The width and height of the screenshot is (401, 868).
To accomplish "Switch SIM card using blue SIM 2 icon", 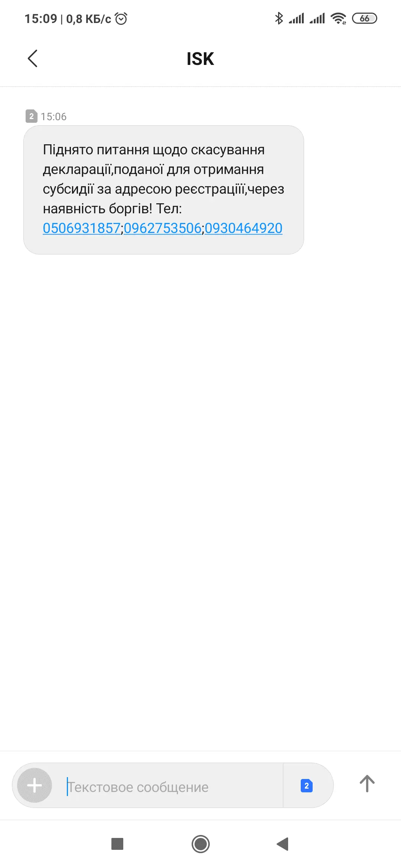I will coord(307,786).
